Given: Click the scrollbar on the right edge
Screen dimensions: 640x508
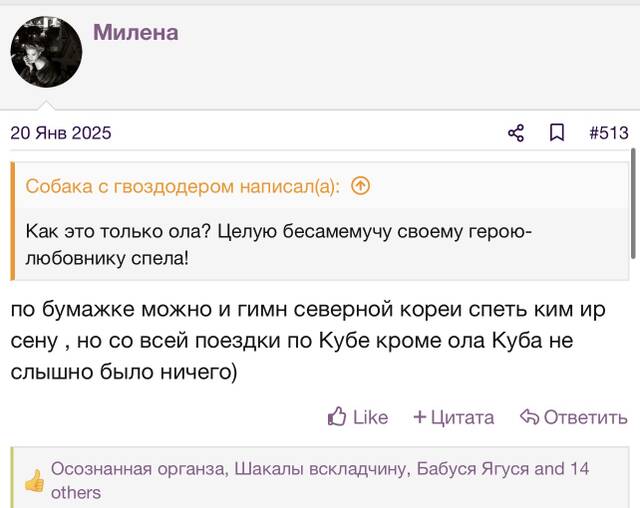Looking at the screenshot, I should click(x=633, y=203).
